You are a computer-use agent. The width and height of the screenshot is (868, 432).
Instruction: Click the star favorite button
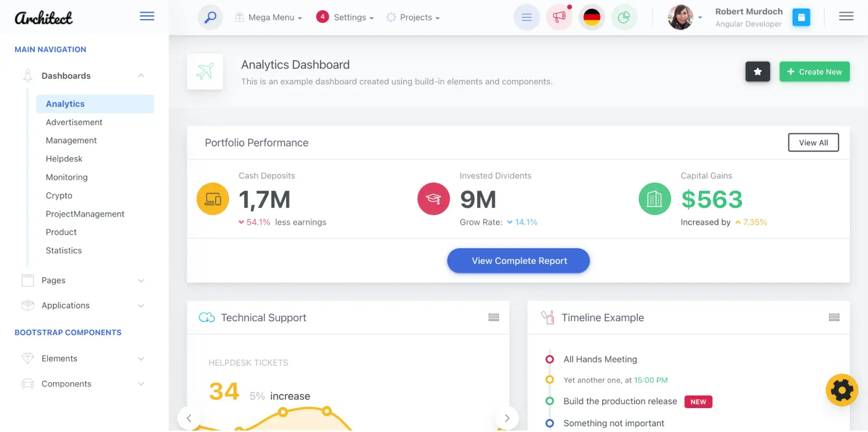point(758,72)
